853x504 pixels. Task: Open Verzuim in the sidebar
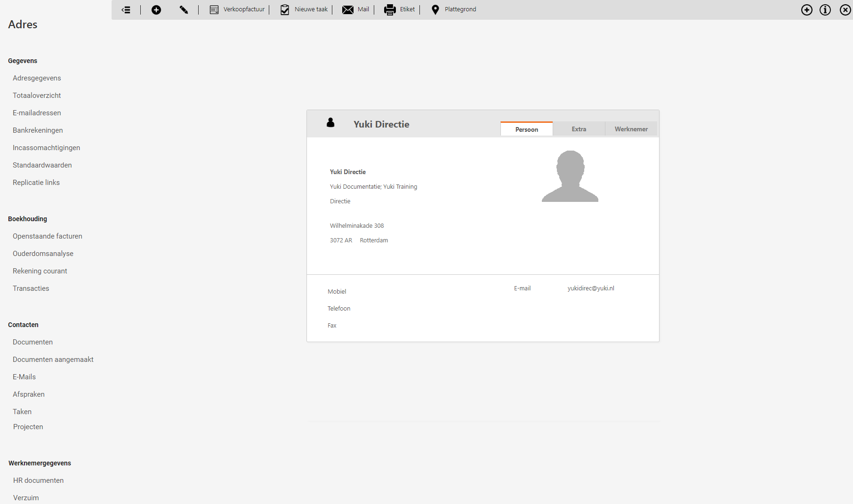coord(26,498)
